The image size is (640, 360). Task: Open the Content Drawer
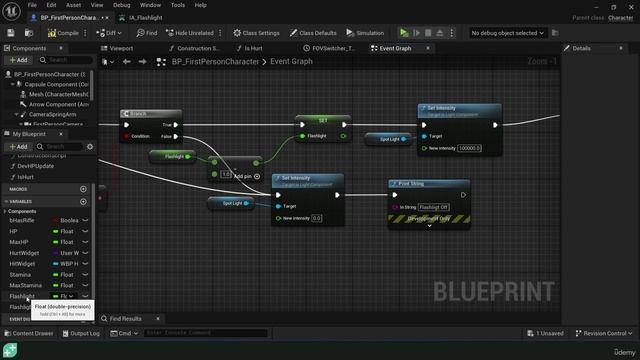coord(29,333)
